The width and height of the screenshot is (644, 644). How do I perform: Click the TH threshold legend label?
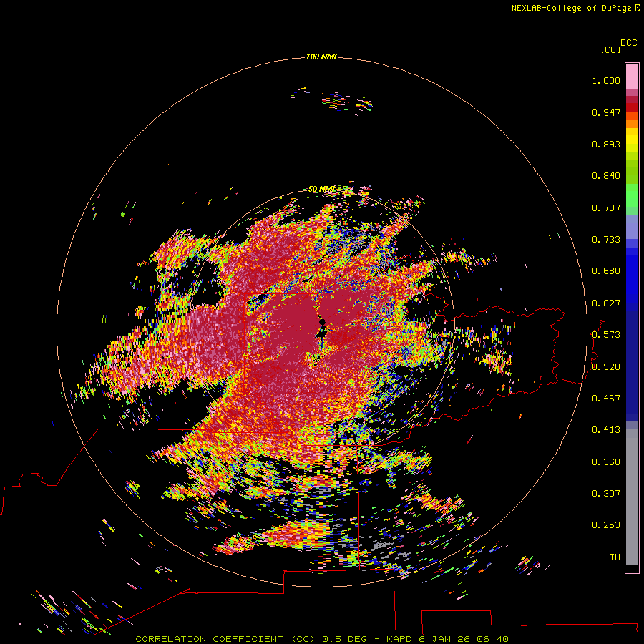tap(615, 557)
